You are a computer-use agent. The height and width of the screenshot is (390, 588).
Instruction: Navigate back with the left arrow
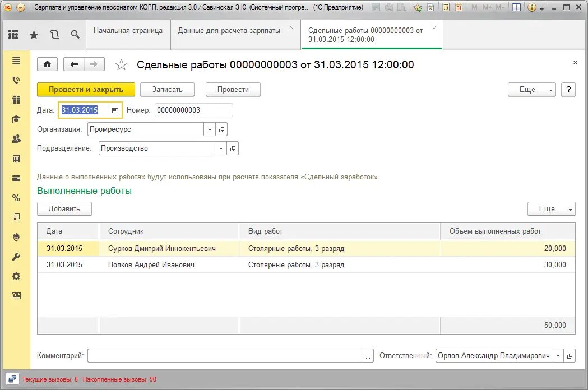click(x=74, y=64)
